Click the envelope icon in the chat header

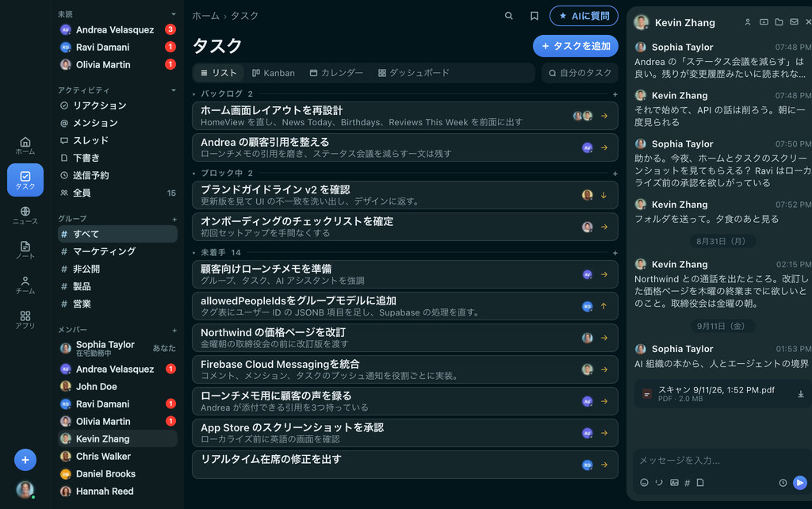coord(794,22)
